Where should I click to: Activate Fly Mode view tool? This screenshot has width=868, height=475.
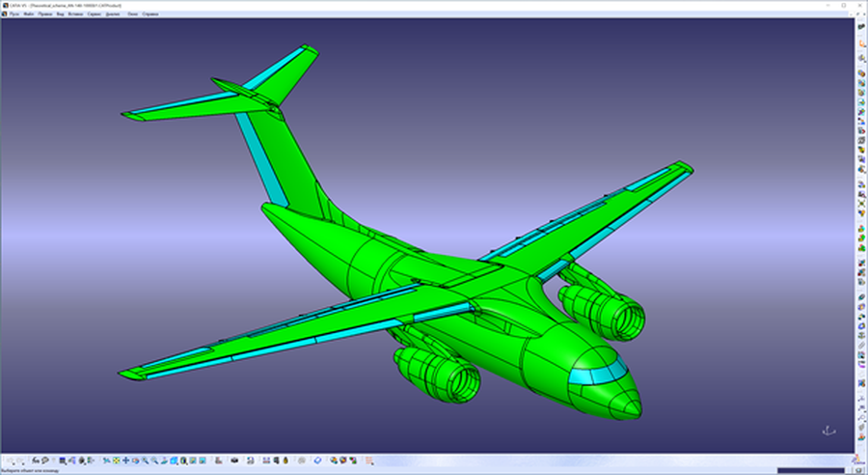pos(107,460)
